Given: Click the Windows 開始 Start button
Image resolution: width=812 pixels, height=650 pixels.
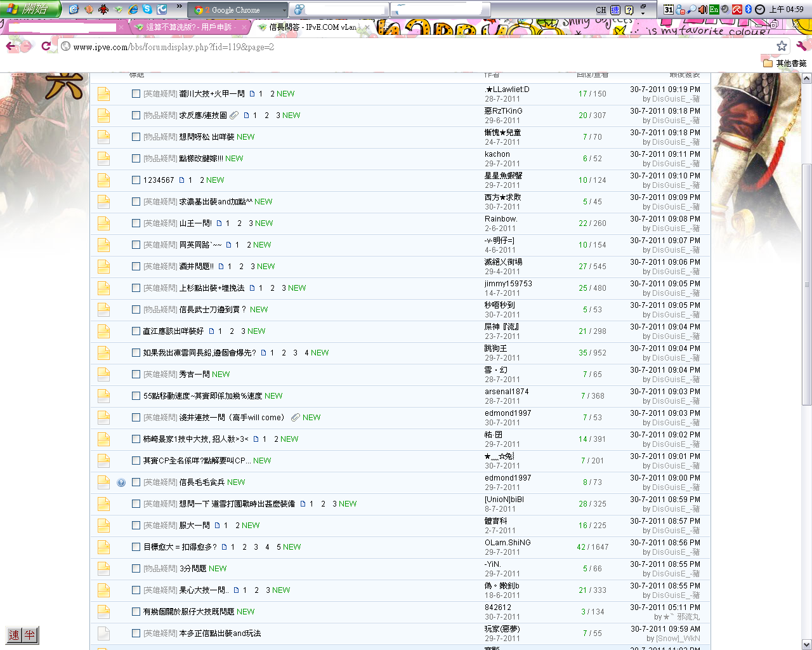Looking at the screenshot, I should (30, 9).
